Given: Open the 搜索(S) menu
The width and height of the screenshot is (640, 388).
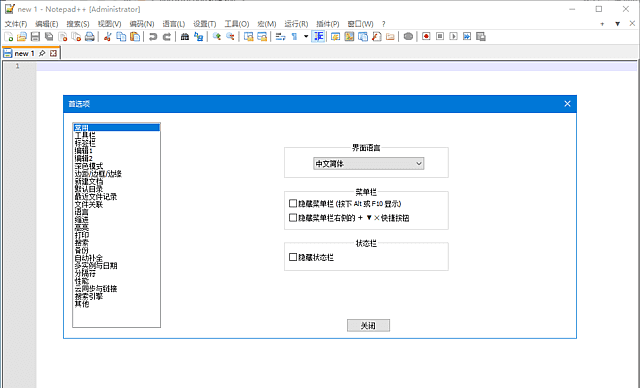Looking at the screenshot, I should click(x=78, y=24).
